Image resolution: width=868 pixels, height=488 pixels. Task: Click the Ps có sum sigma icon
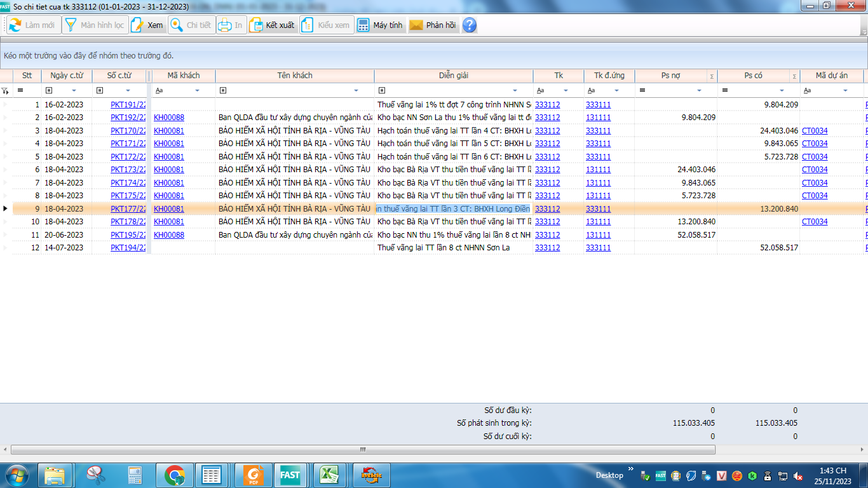(794, 76)
